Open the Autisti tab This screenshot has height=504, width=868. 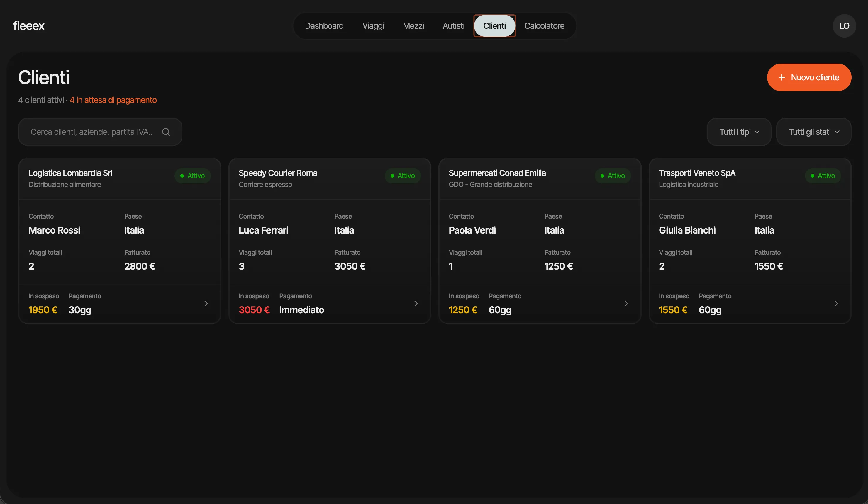453,26
